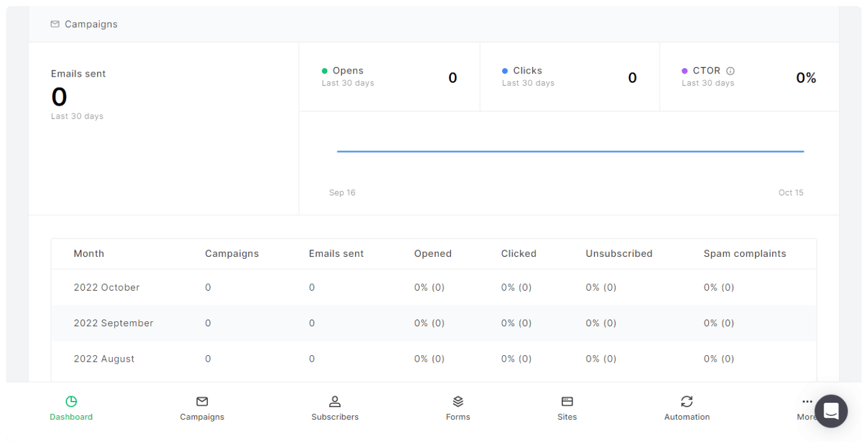This screenshot has width=868, height=448.
Task: Open the chat support bubble button
Action: pos(831,411)
